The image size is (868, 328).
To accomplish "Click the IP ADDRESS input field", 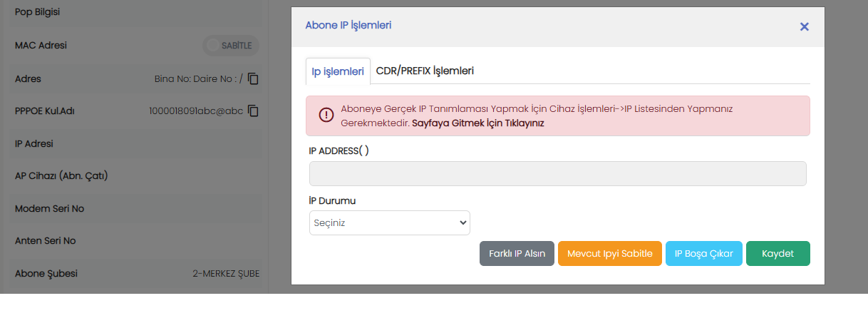I will (557, 173).
